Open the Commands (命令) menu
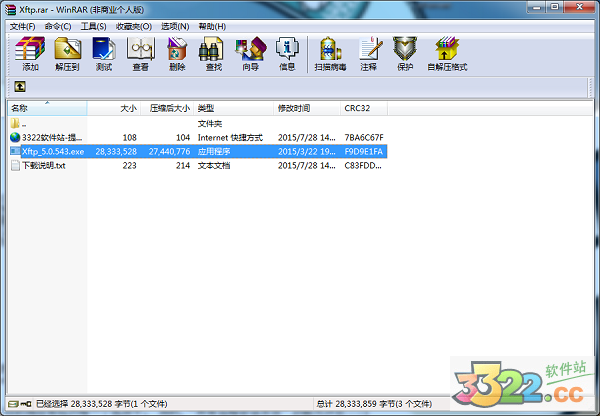Viewport: 600px width, 416px height. (58, 26)
